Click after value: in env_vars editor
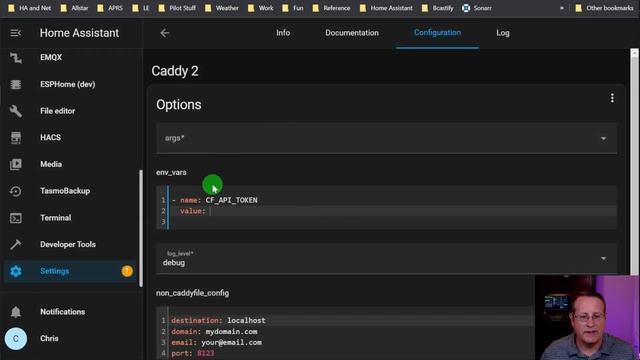 tap(211, 211)
